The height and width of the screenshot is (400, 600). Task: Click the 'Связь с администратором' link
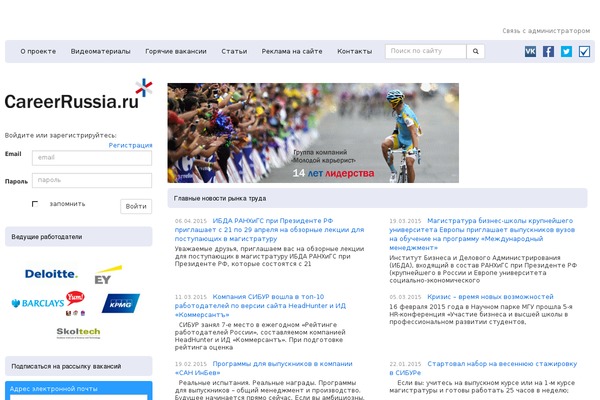[546, 31]
